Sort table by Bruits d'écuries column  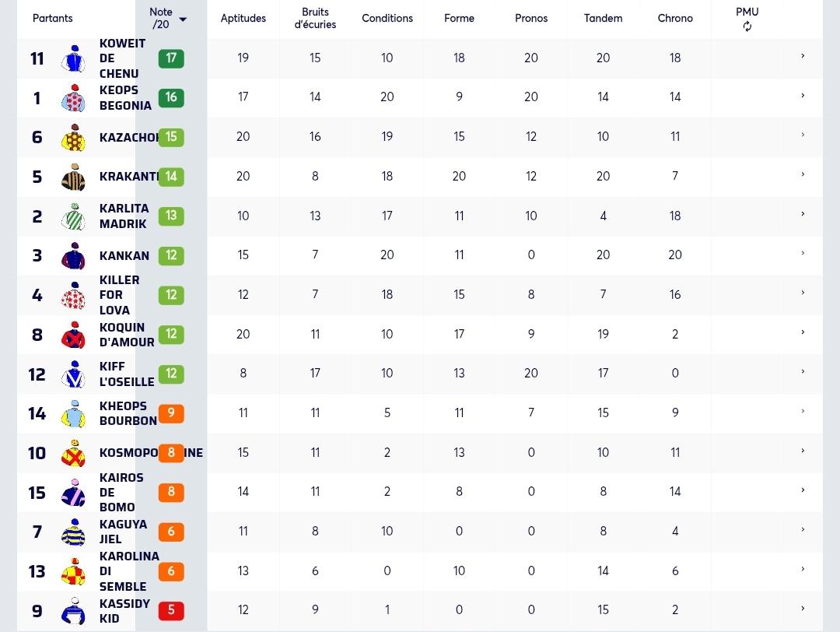tap(315, 18)
